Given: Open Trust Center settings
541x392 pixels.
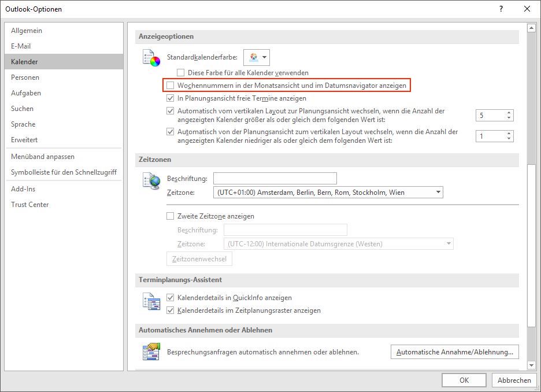Looking at the screenshot, I should [x=64, y=205].
